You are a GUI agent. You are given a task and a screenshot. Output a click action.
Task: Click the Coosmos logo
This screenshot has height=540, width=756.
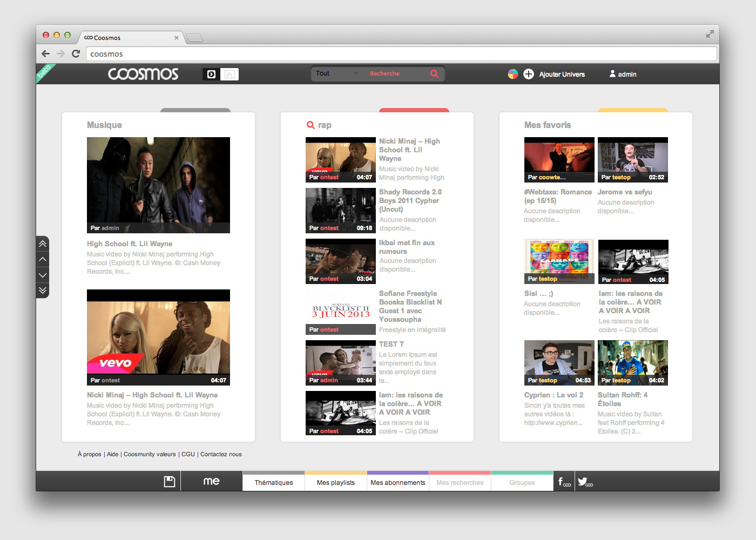click(143, 74)
